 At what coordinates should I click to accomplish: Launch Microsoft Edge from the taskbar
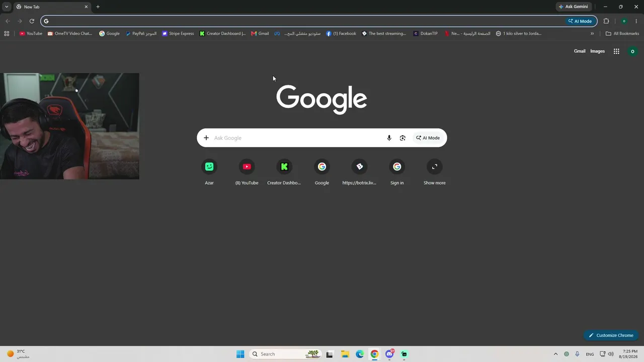point(360,354)
